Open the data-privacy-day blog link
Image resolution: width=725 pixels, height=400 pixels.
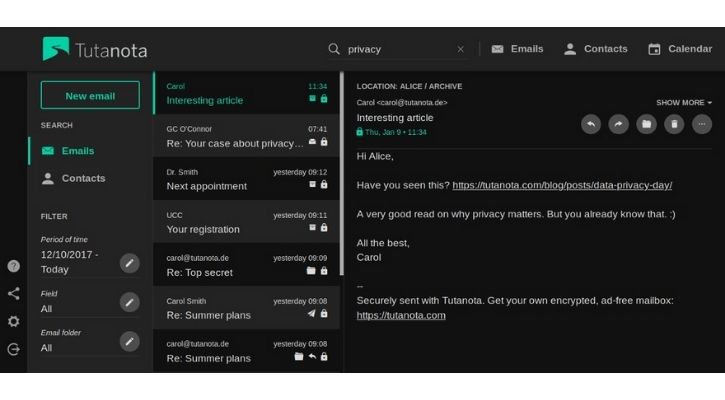tap(562, 185)
